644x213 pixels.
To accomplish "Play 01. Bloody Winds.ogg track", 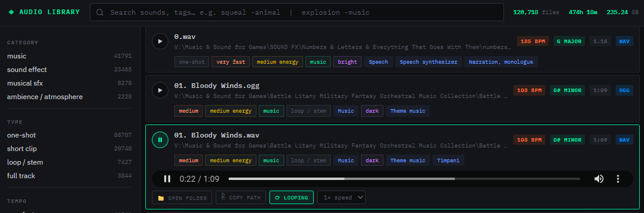I will point(160,90).
